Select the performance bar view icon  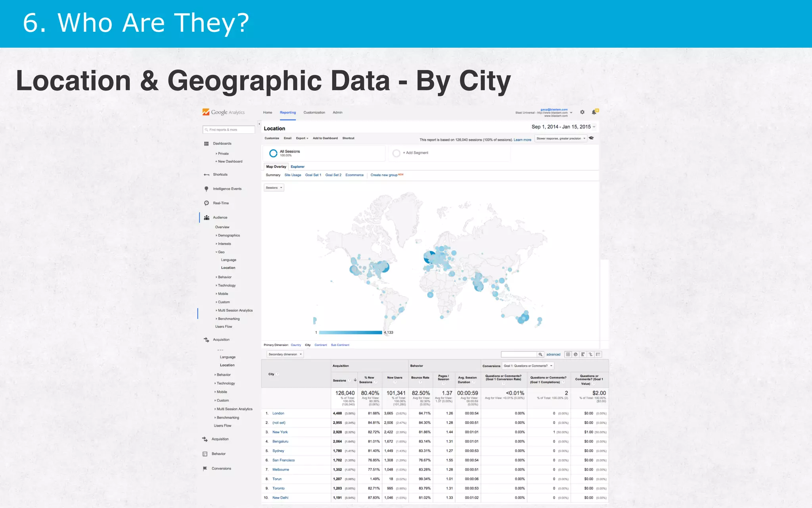click(583, 354)
